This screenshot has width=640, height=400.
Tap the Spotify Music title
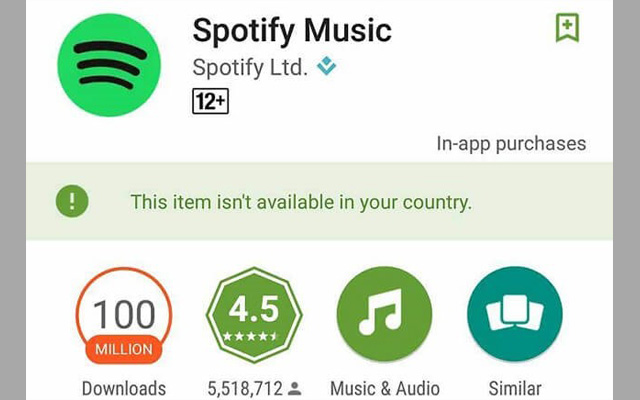pos(292,31)
